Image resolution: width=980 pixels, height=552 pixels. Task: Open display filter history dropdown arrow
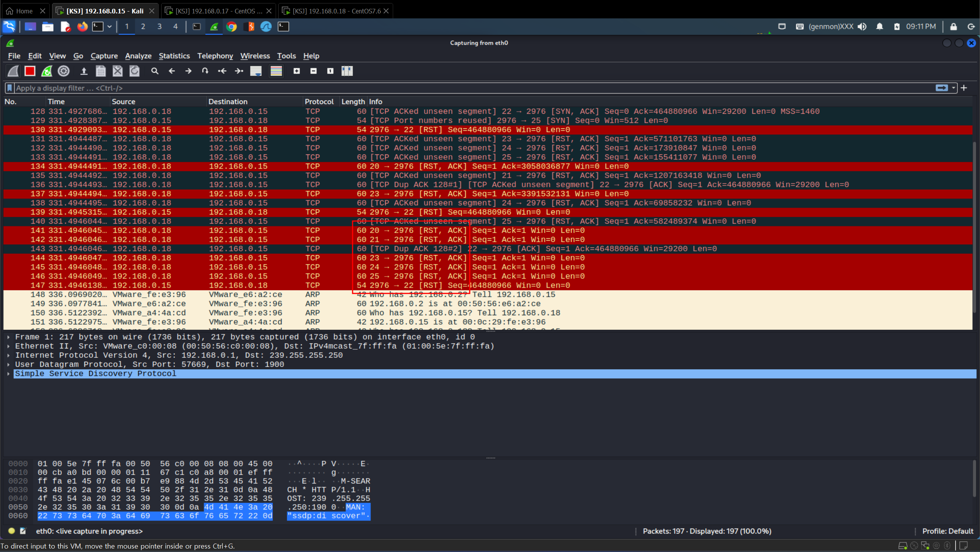[x=954, y=88]
